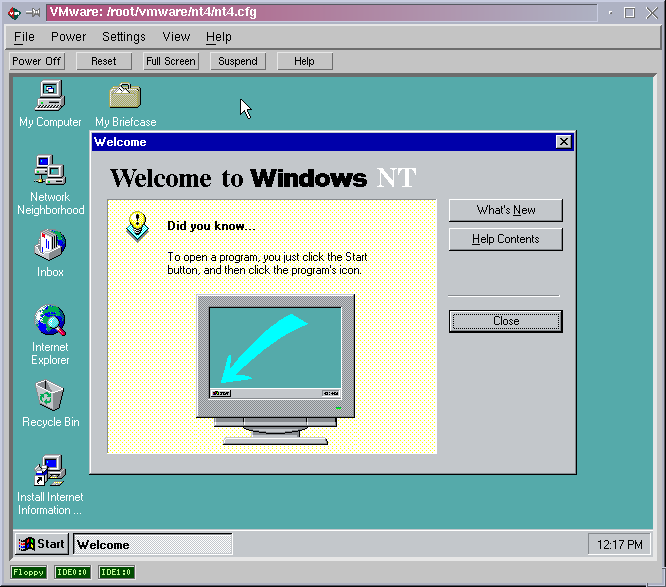Click the Windows Start button
Screen dimensions: 666x587
click(41, 544)
